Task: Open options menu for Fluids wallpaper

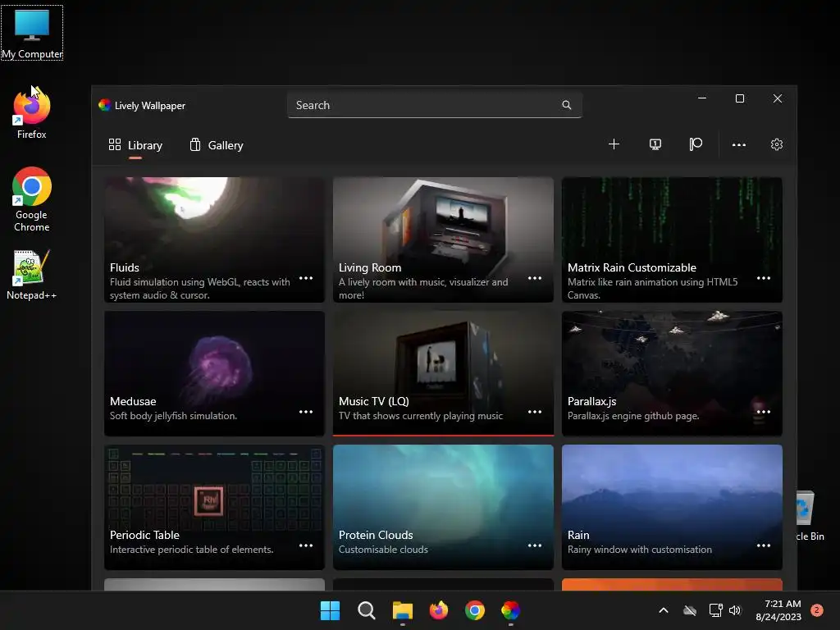Action: [x=306, y=278]
